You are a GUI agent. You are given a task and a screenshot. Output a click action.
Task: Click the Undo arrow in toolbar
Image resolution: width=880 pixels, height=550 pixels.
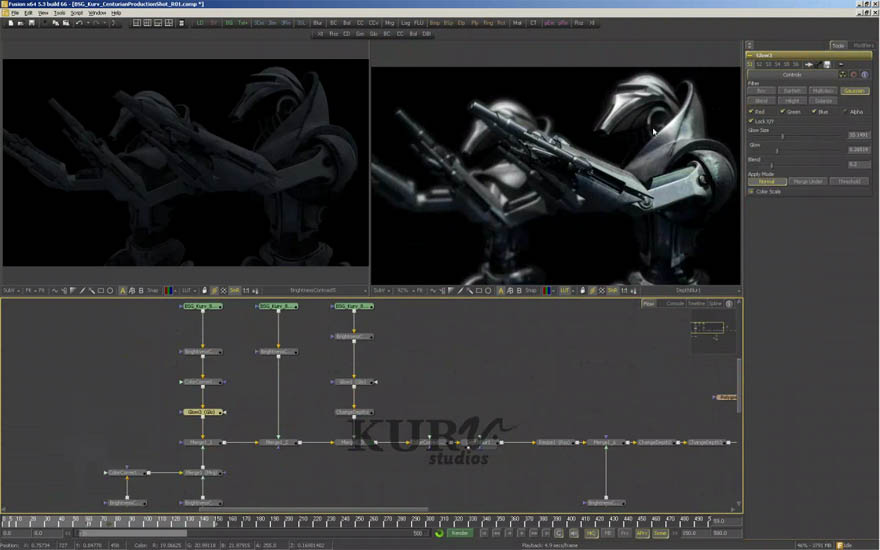click(79, 23)
